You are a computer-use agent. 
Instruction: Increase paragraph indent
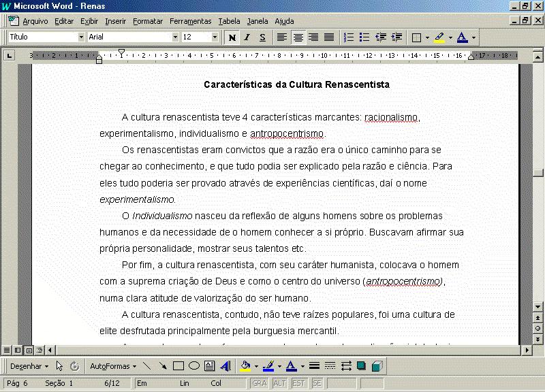coord(396,37)
